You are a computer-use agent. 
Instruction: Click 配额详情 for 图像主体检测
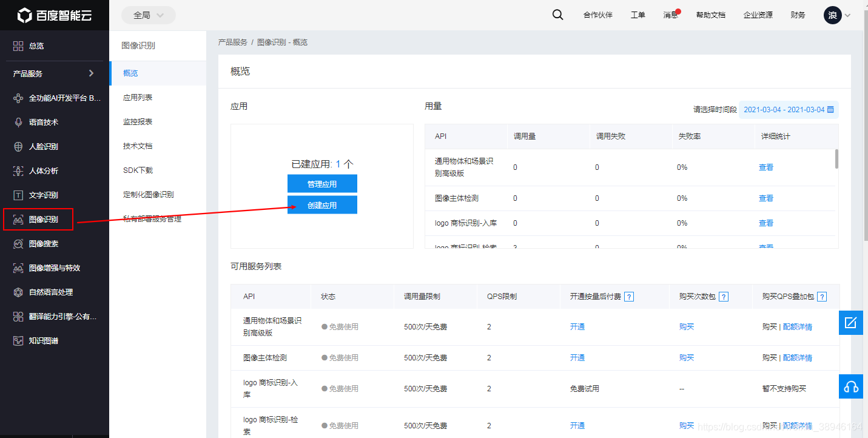798,358
